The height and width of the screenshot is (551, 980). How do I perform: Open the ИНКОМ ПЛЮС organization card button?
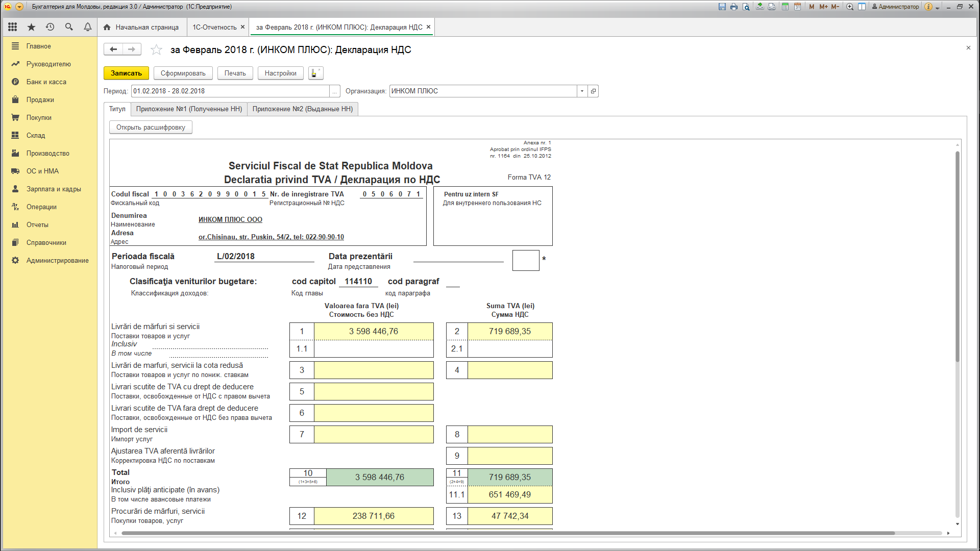point(593,91)
